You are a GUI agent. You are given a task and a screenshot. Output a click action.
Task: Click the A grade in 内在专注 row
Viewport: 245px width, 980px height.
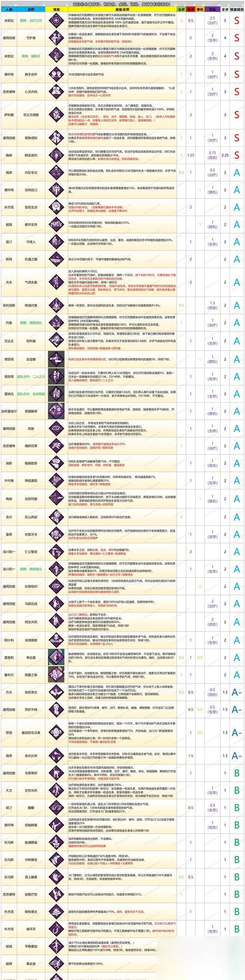[x=237, y=172]
